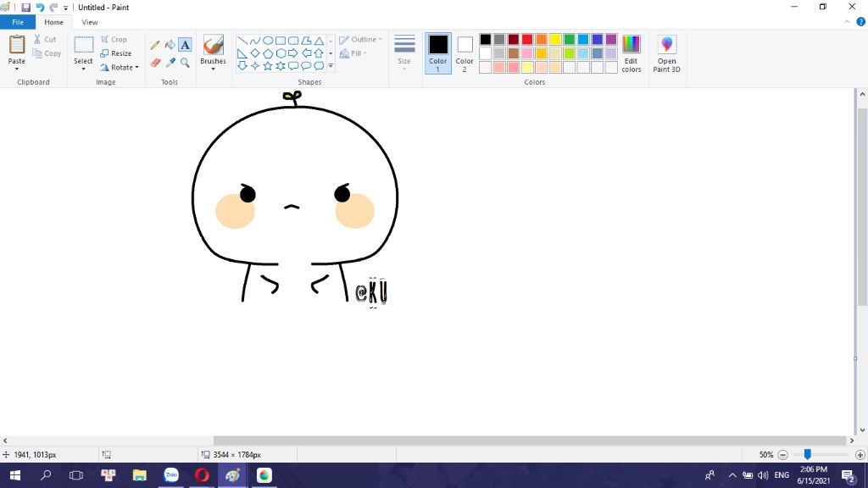Open the Select dropdown arrow
The height and width of the screenshot is (488, 868).
pos(84,69)
